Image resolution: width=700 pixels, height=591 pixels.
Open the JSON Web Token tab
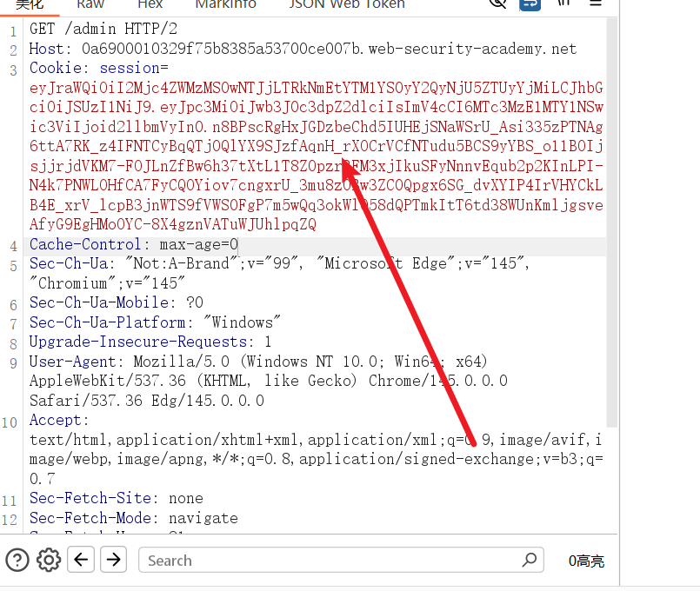pos(347,4)
